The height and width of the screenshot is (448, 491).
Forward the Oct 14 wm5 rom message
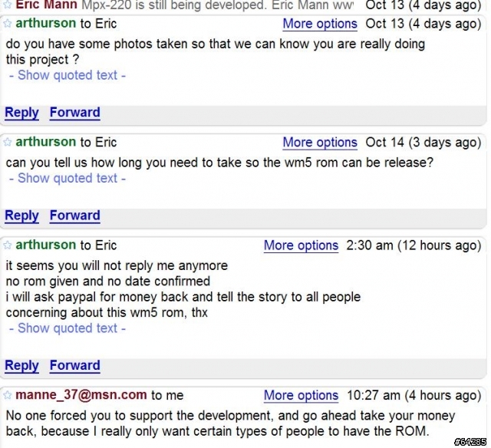75,216
